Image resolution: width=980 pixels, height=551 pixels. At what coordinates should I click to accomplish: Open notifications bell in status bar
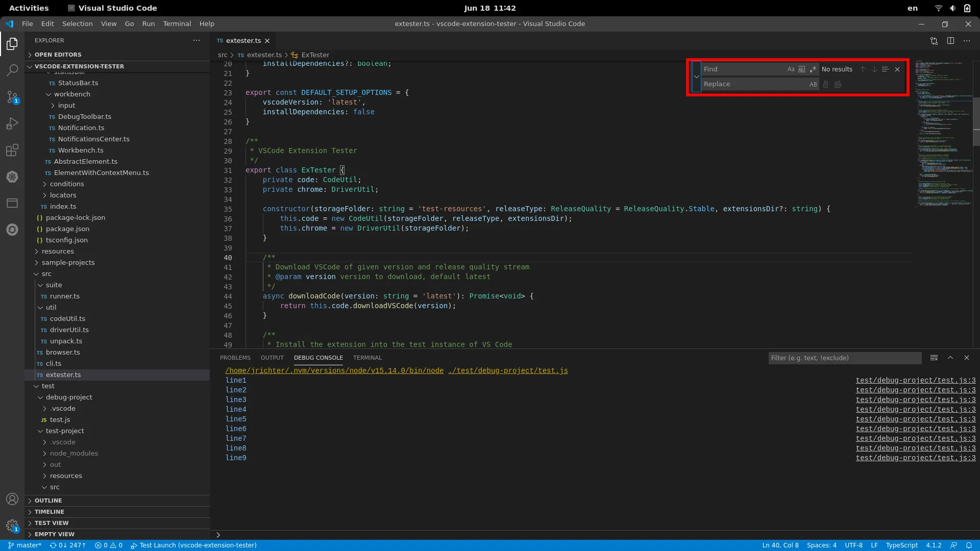point(969,545)
